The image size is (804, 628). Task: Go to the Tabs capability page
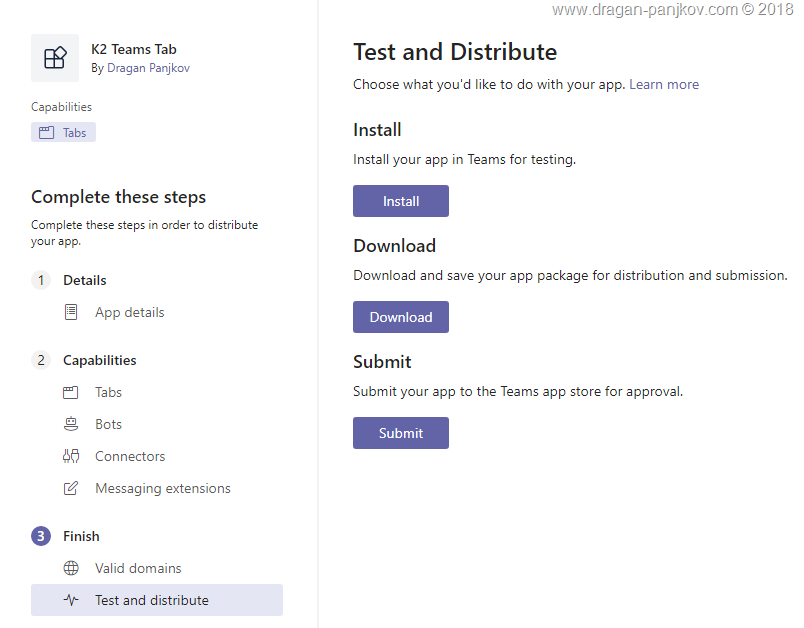click(x=108, y=392)
